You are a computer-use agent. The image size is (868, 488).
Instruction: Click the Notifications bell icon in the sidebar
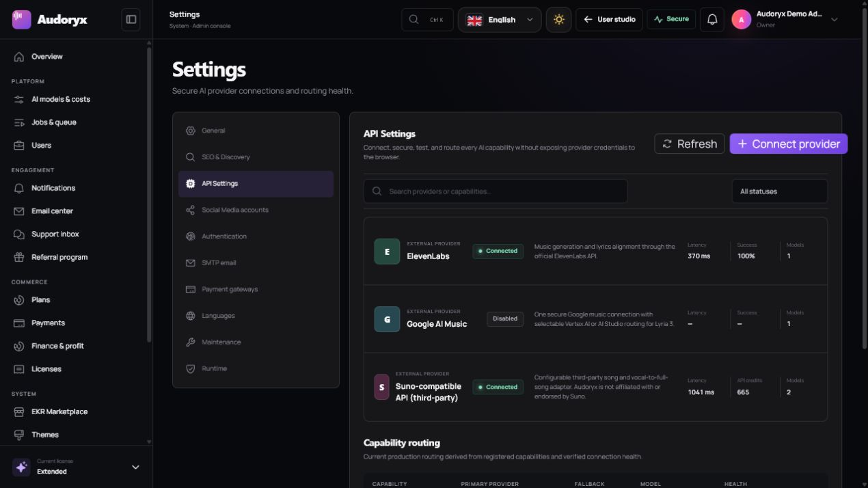click(19, 188)
